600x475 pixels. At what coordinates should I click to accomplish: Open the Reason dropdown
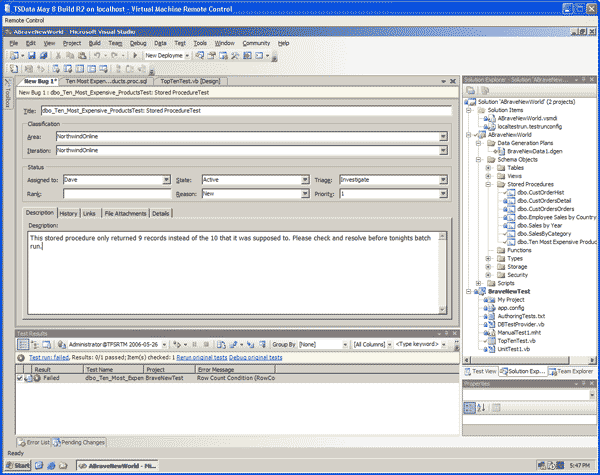pyautogui.click(x=305, y=194)
